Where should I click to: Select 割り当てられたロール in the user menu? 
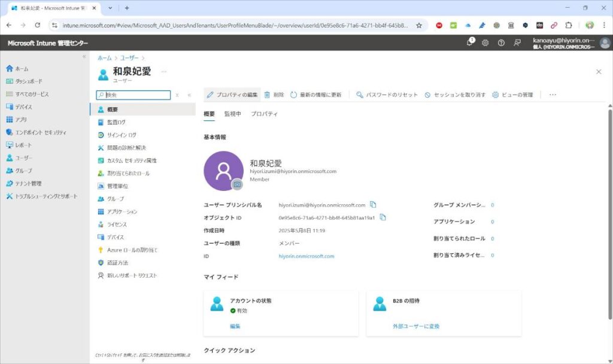pyautogui.click(x=142, y=173)
